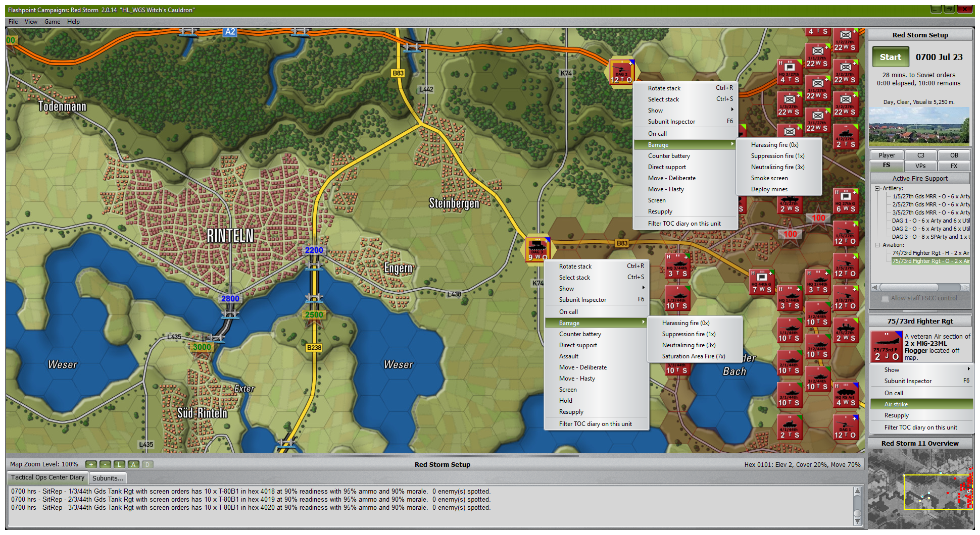Click the Start button
The image size is (980, 535).
tap(890, 57)
